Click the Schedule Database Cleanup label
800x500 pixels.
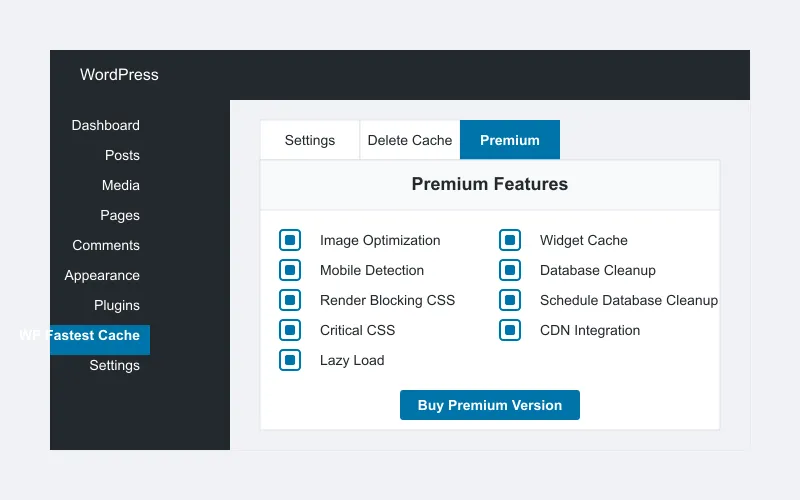tap(629, 301)
